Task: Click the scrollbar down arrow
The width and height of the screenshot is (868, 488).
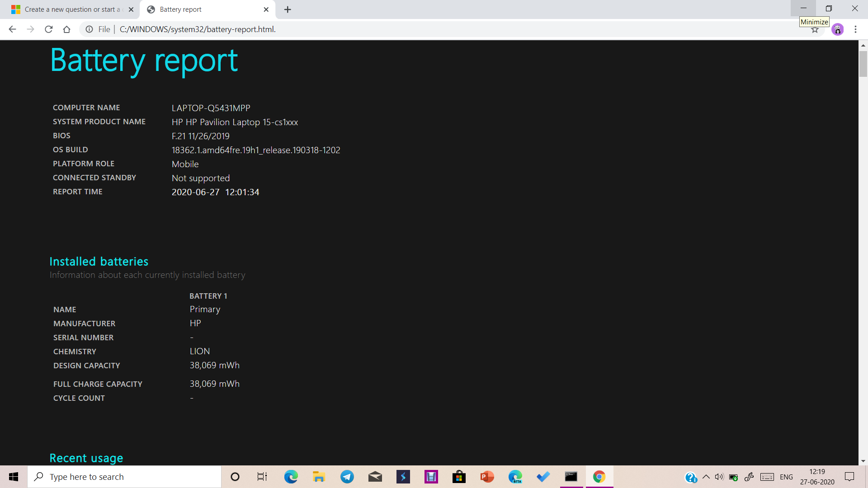Action: pyautogui.click(x=863, y=461)
